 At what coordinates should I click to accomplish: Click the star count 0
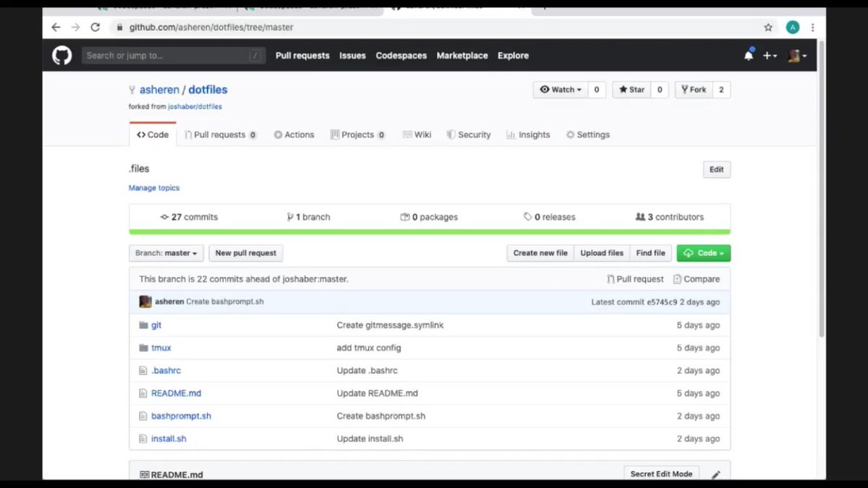click(x=659, y=90)
